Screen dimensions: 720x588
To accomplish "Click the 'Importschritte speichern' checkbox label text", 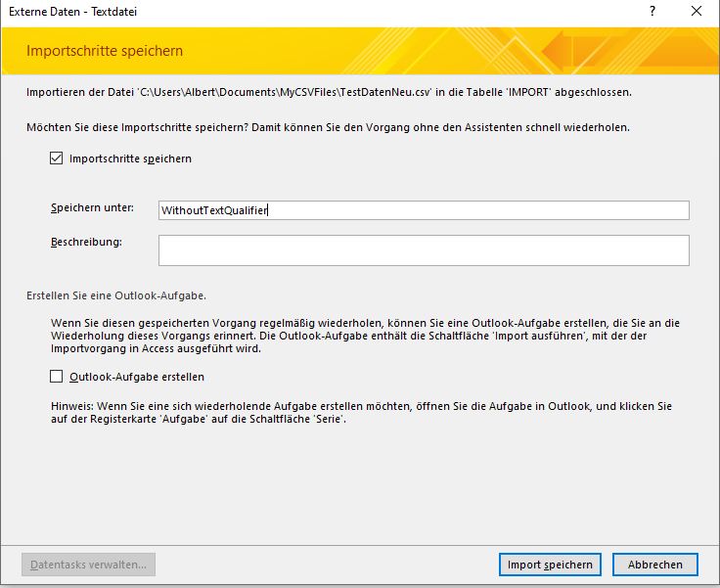I will (130, 158).
